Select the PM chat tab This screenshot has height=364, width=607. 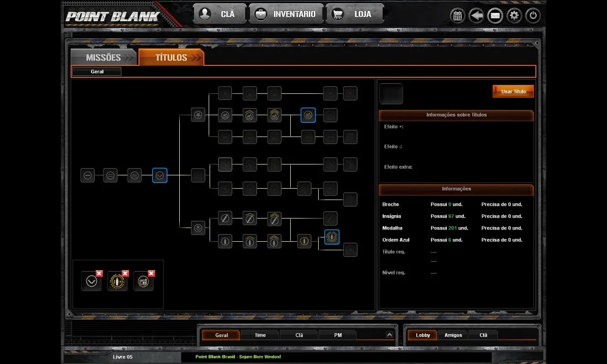pos(338,335)
